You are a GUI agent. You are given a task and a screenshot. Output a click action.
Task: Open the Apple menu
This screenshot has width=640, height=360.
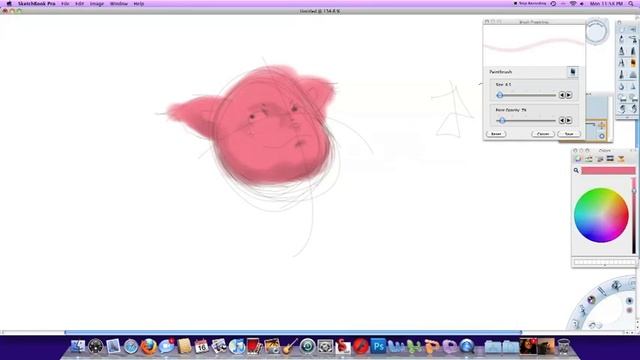[x=9, y=4]
